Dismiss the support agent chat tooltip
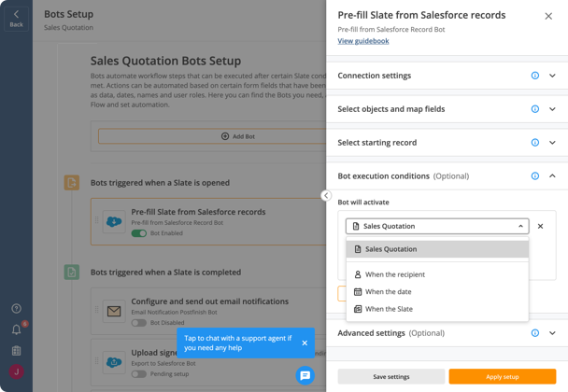 305,343
